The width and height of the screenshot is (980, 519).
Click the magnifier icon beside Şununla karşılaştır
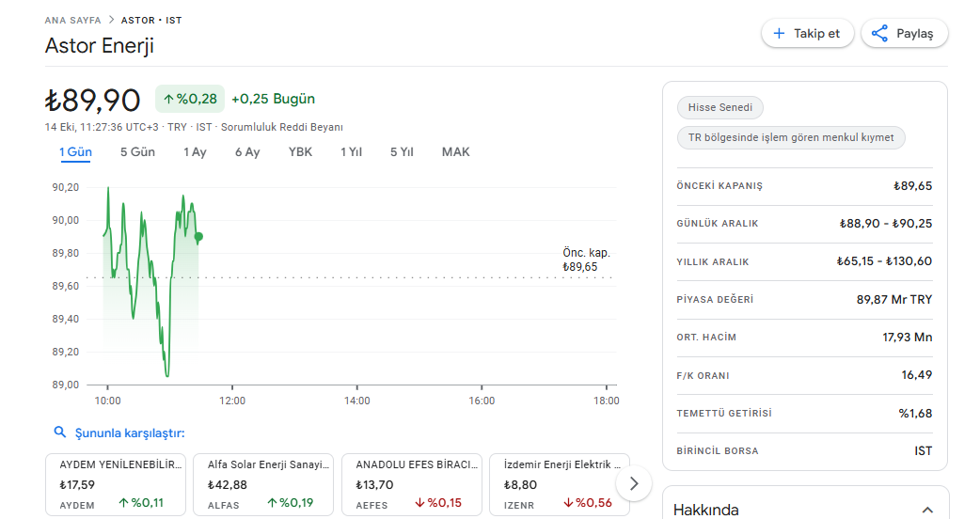pos(60,432)
